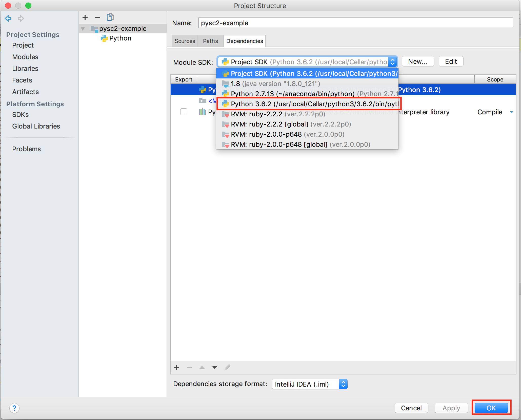Screen dimensions: 521x420
Task: Switch to the Paths tab
Action: tap(210, 41)
